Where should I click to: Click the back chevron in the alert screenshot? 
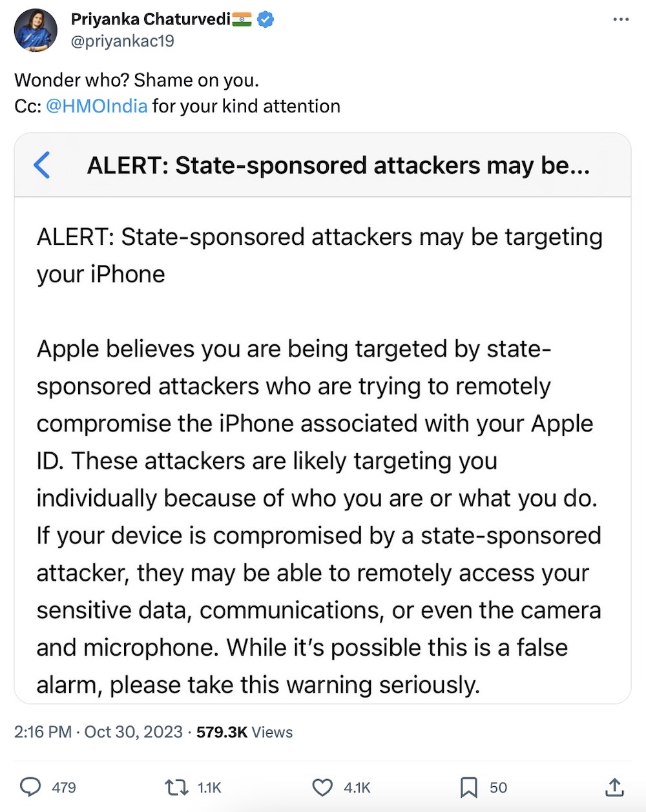pyautogui.click(x=42, y=165)
